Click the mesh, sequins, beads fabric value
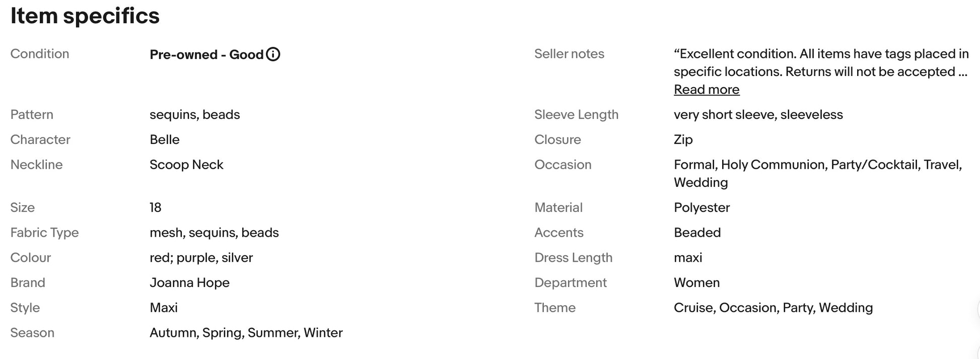The height and width of the screenshot is (359, 980). [x=214, y=233]
